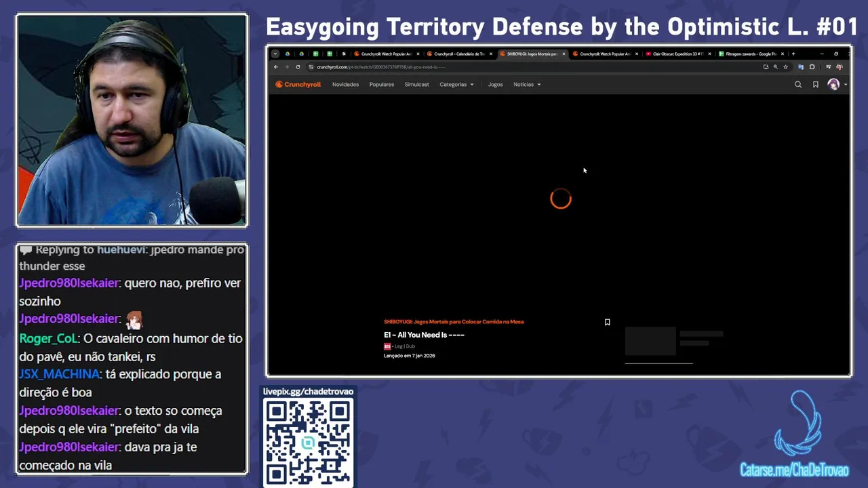This screenshot has height=488, width=868.
Task: Switch to the Crunchyroll tab right of SHIBOYUGI
Action: pyautogui.click(x=605, y=54)
